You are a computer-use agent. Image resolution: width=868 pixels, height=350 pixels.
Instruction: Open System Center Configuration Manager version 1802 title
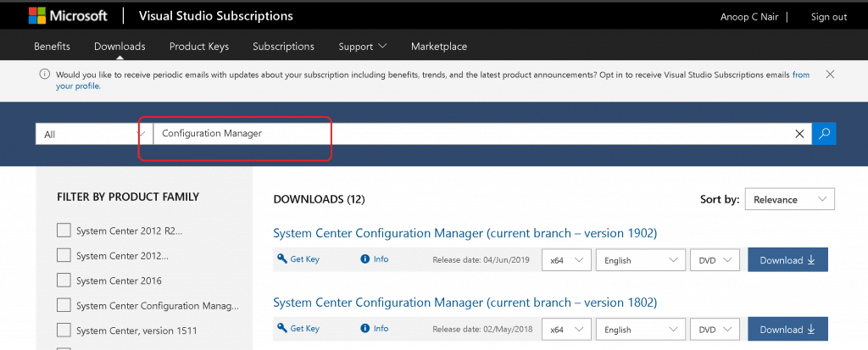click(465, 303)
